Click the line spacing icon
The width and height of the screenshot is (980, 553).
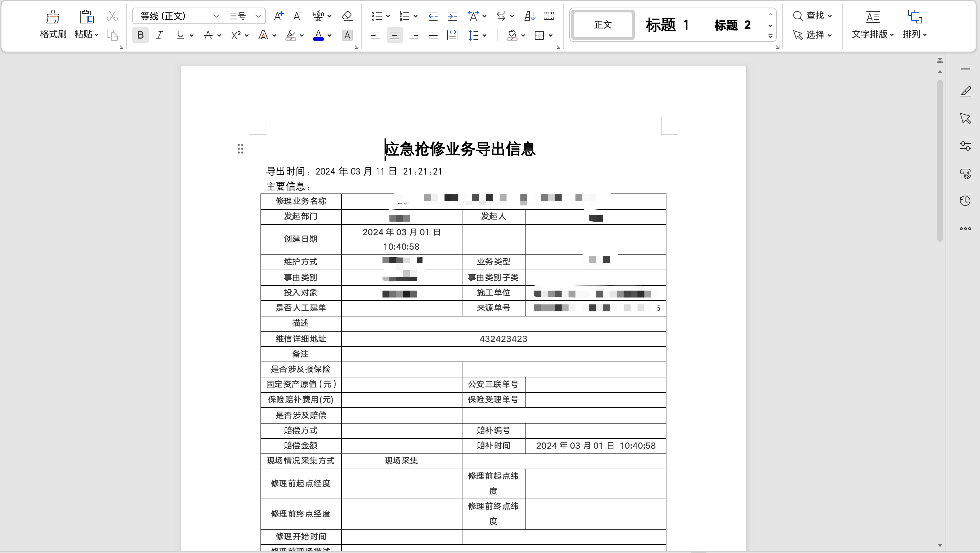tap(473, 36)
